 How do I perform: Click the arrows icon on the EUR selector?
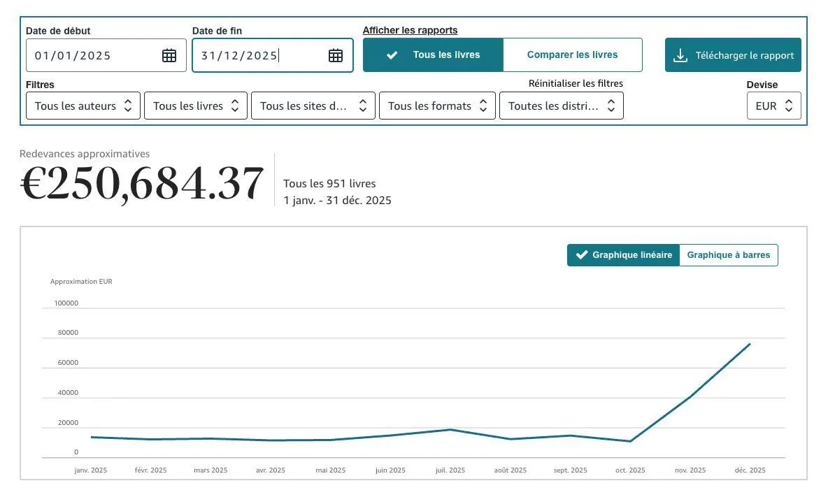coord(789,106)
